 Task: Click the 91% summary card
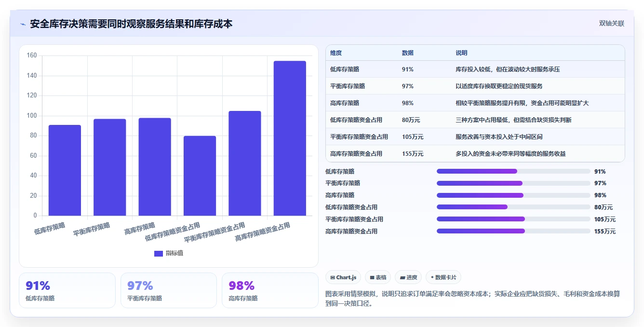tap(67, 290)
